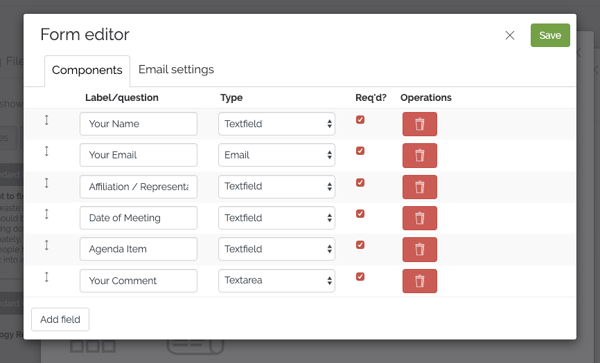The image size is (600, 363).
Task: Uncheck required for Affiliation field
Action: pyautogui.click(x=360, y=182)
